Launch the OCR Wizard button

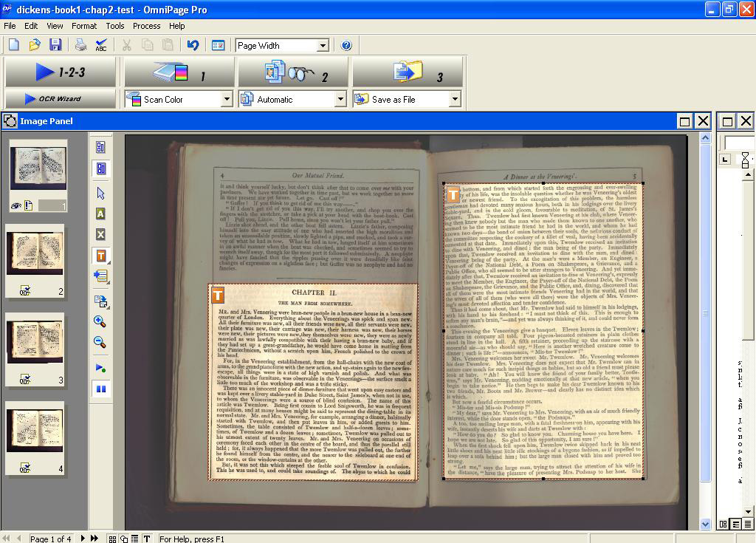61,98
